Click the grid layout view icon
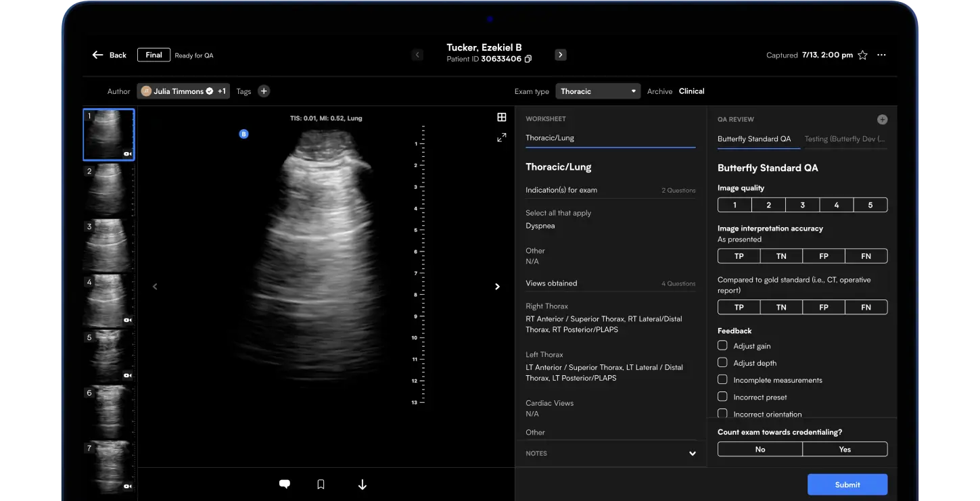Image resolution: width=980 pixels, height=501 pixels. 501,117
